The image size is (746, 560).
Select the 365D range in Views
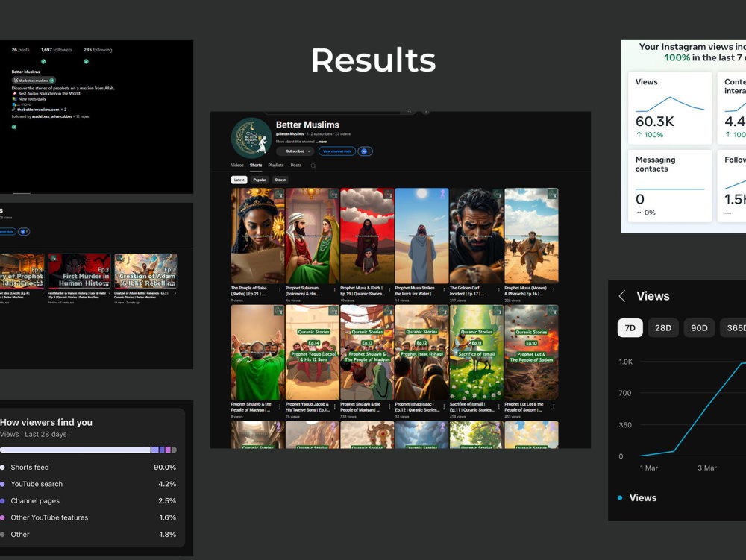point(735,328)
